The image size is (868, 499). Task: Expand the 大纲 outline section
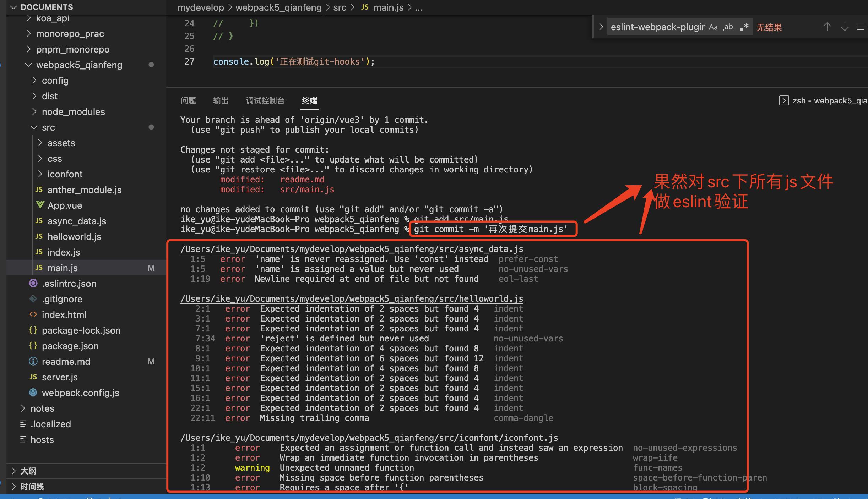click(28, 471)
